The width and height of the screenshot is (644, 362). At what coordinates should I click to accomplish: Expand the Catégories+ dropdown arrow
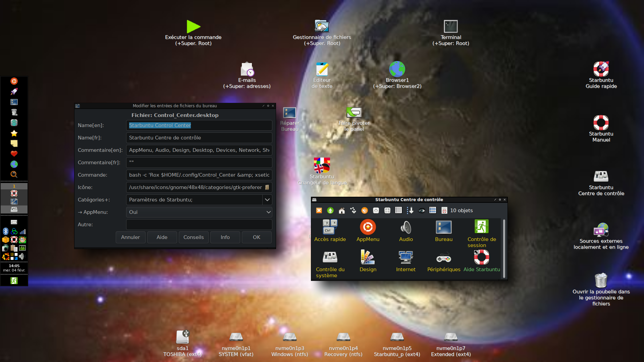coord(267,200)
